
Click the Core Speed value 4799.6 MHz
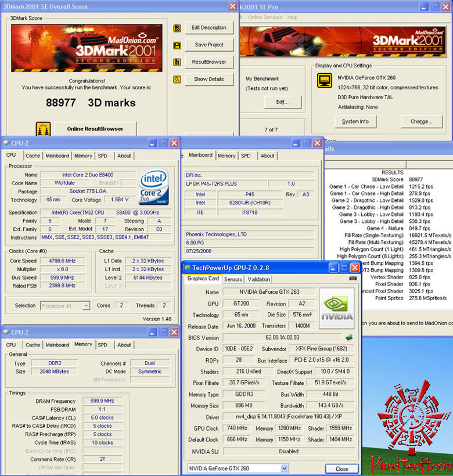click(x=62, y=261)
